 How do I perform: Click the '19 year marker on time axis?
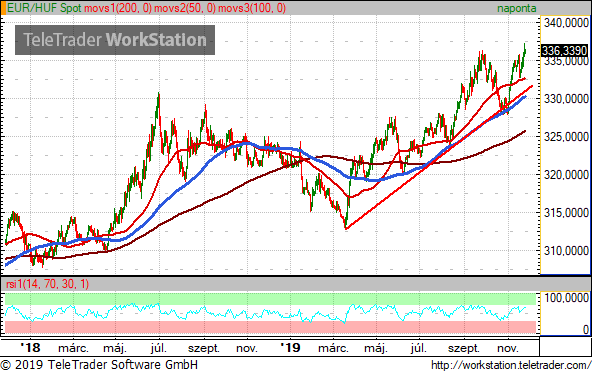[290, 348]
